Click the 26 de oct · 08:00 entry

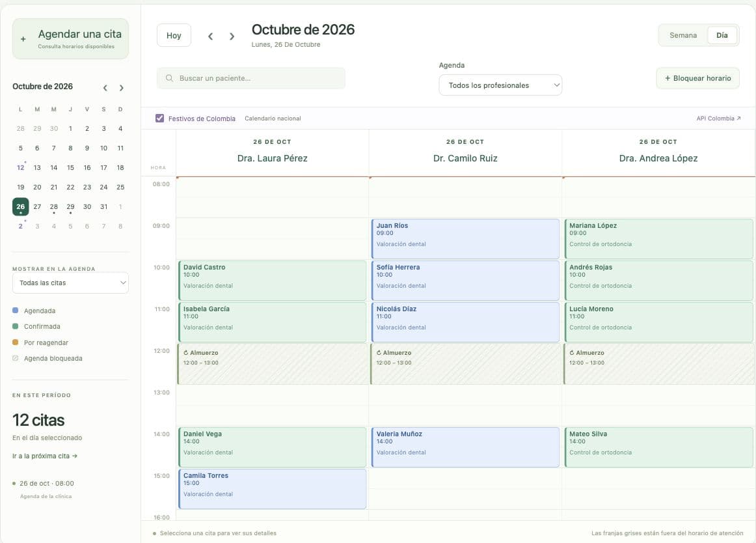[x=47, y=483]
